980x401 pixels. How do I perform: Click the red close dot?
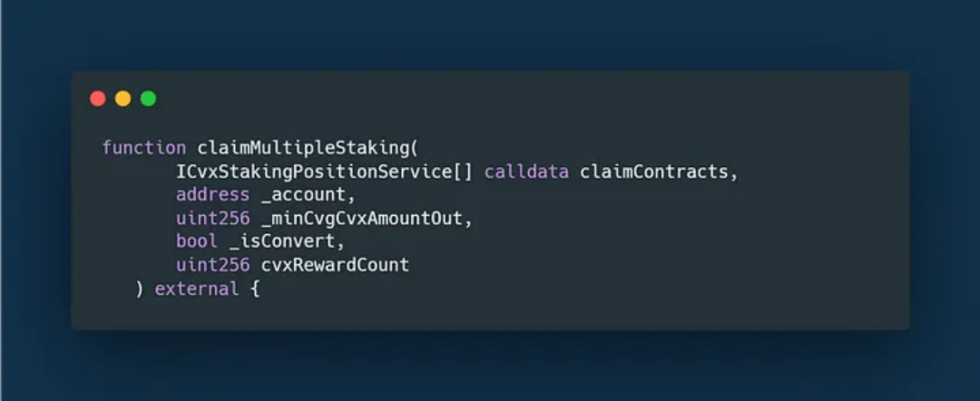pos(98,99)
